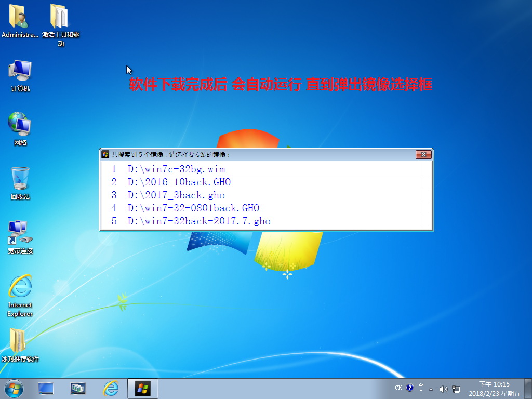The image size is (532, 399).
Task: Click row number 4 in image list
Action: (x=114, y=208)
